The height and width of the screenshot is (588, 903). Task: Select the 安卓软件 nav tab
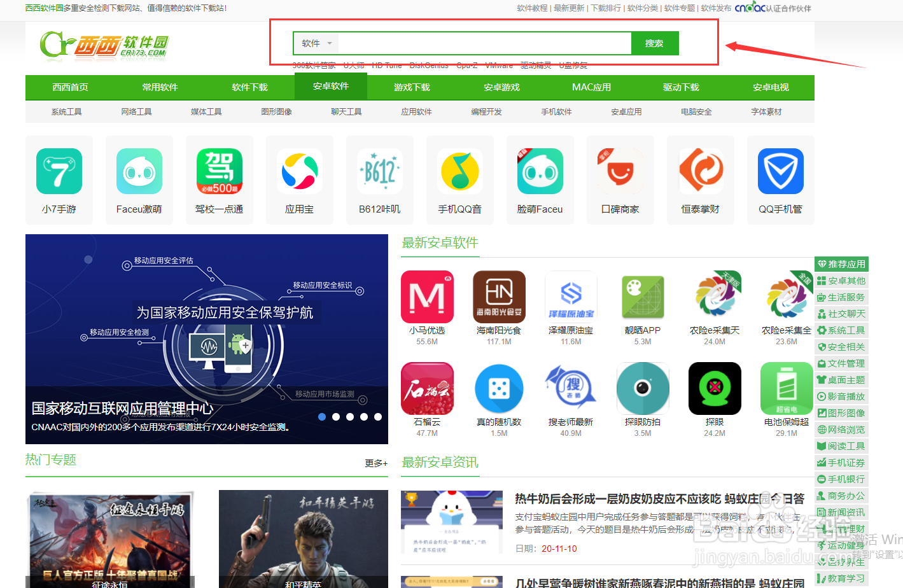[x=331, y=86]
